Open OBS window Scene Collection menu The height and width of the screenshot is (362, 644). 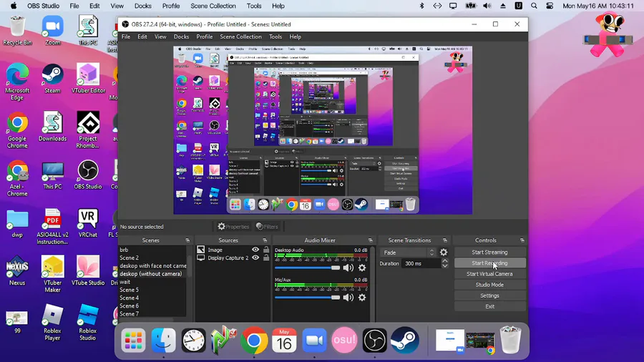pyautogui.click(x=240, y=36)
